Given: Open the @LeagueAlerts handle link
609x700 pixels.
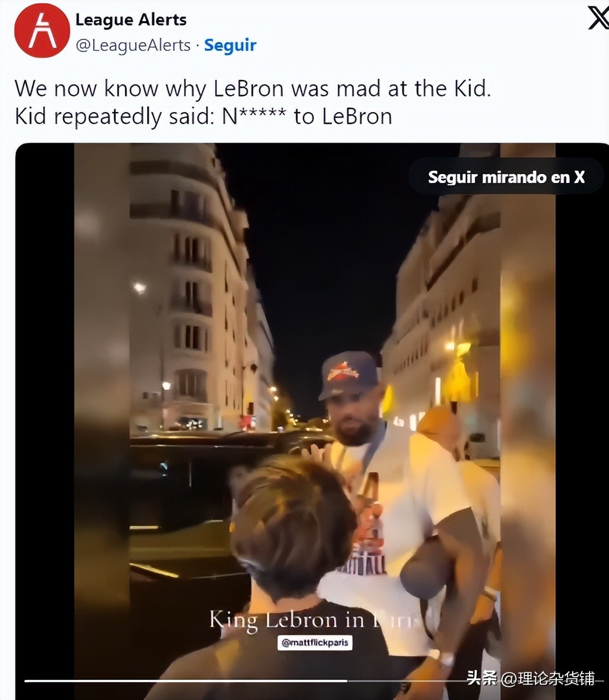Looking at the screenshot, I should point(133,45).
